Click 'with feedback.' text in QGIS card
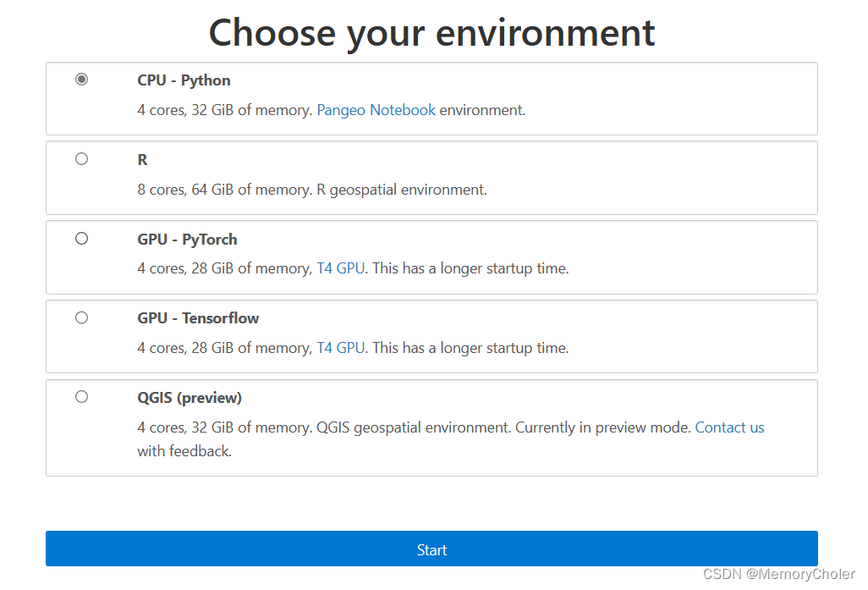 click(x=184, y=451)
